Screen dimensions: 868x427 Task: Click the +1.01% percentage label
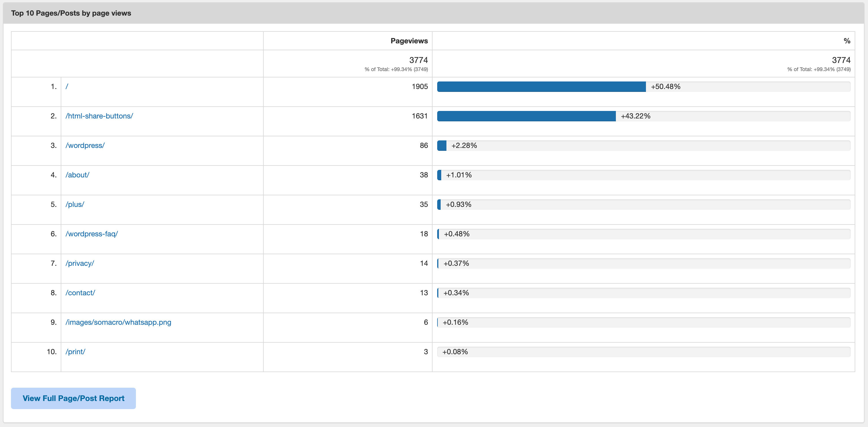coord(459,175)
